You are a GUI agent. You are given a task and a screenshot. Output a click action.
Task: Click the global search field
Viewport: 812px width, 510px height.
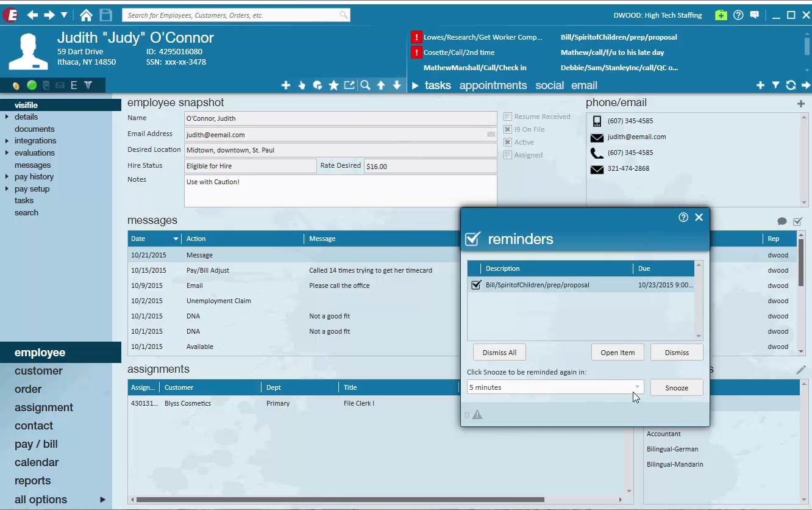point(236,15)
